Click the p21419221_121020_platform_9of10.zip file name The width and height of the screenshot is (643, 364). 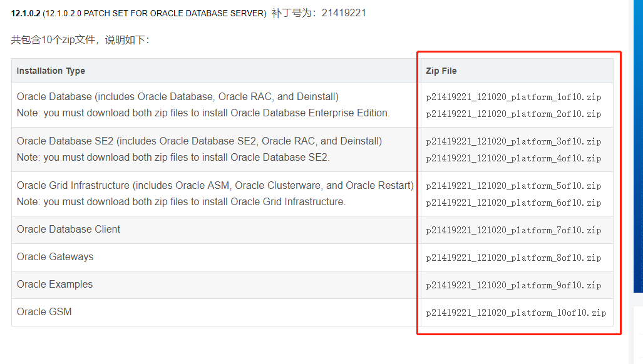pos(513,285)
